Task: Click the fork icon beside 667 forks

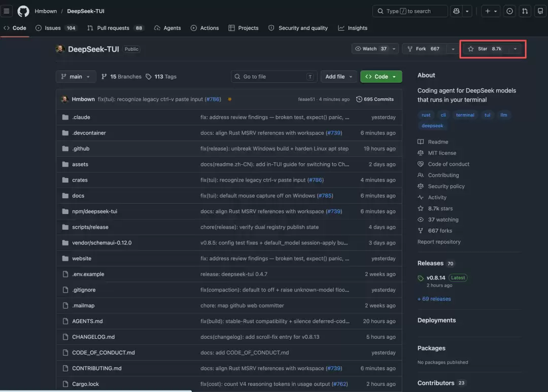Action: (x=421, y=231)
